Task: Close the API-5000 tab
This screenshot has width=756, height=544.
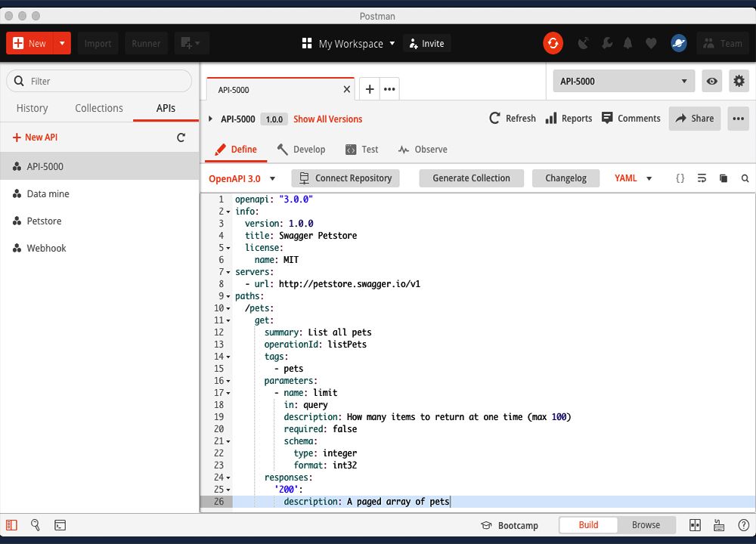Action: click(347, 89)
